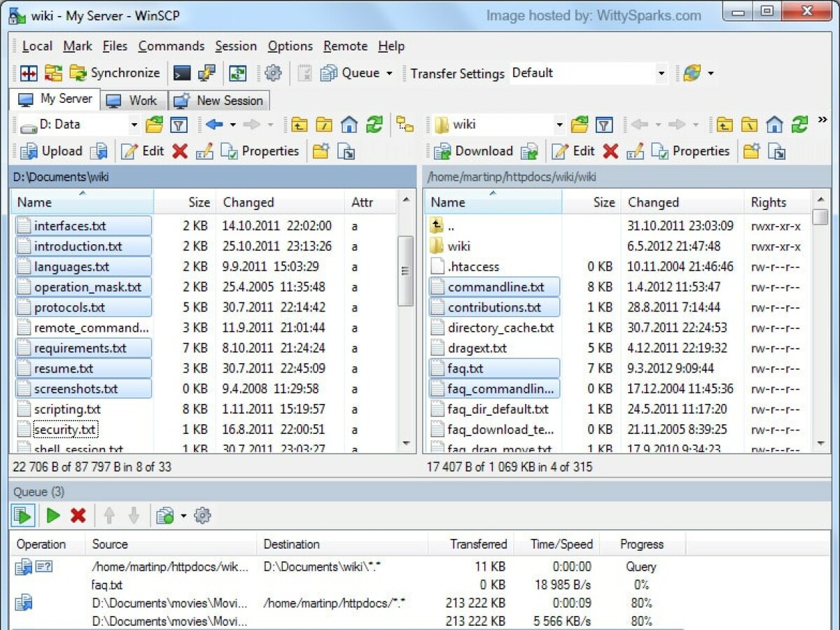The height and width of the screenshot is (630, 840).
Task: Click the Download button
Action: pos(473,151)
